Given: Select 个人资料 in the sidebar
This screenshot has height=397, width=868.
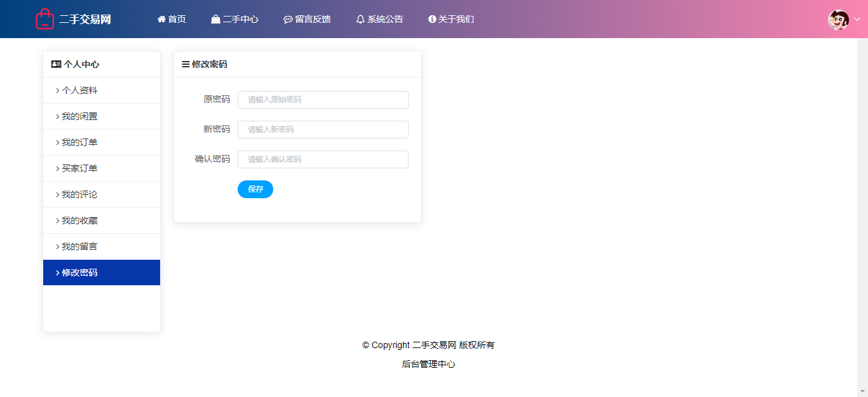Looking at the screenshot, I should (x=102, y=90).
